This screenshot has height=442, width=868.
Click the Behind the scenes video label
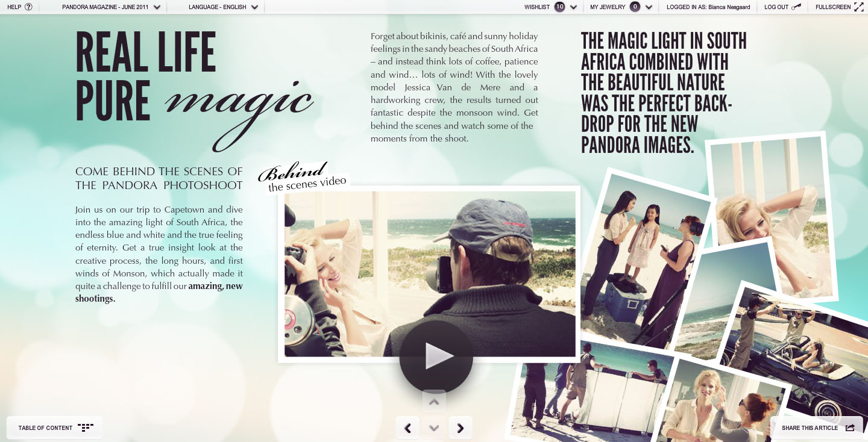(304, 178)
